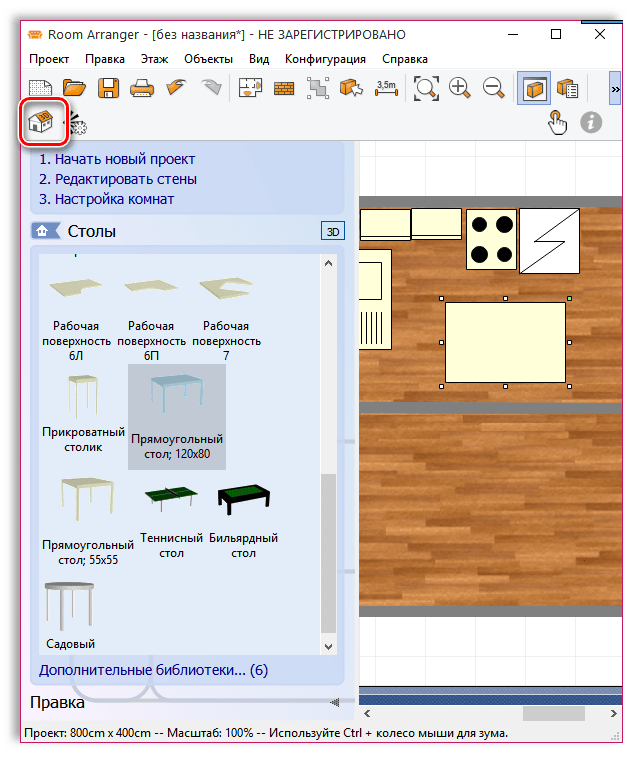Open the 3D house view icon
This screenshot has width=643, height=763.
pyautogui.click(x=42, y=123)
